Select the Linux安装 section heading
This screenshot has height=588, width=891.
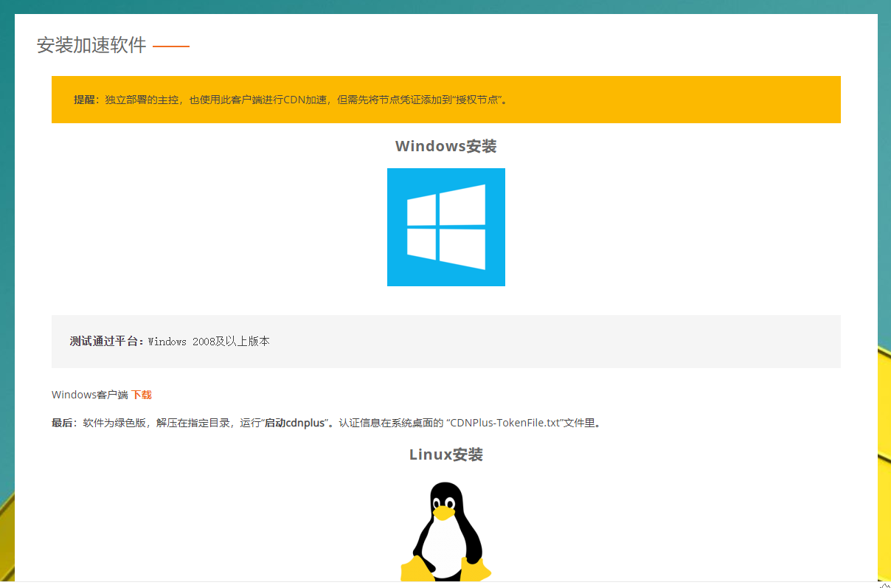pos(446,454)
